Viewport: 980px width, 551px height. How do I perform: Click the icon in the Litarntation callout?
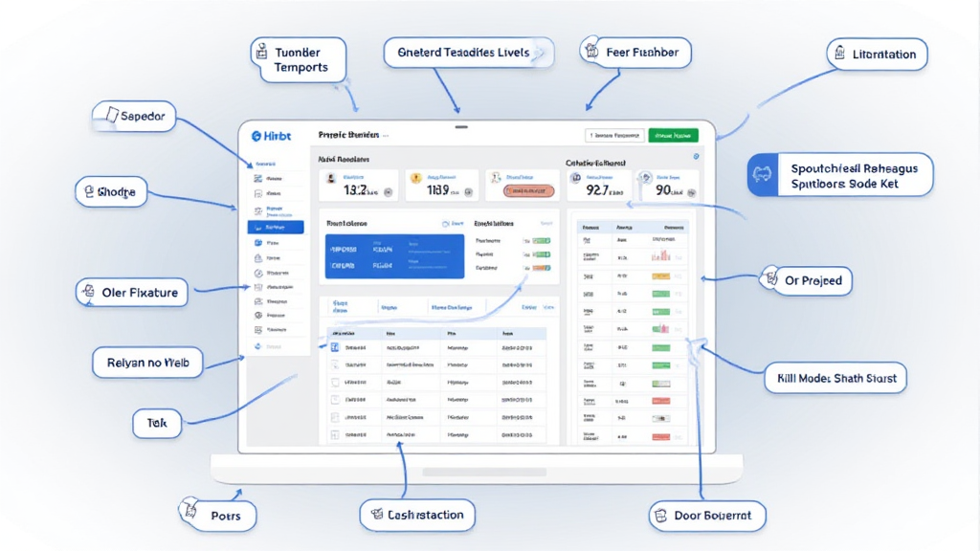pyautogui.click(x=839, y=54)
